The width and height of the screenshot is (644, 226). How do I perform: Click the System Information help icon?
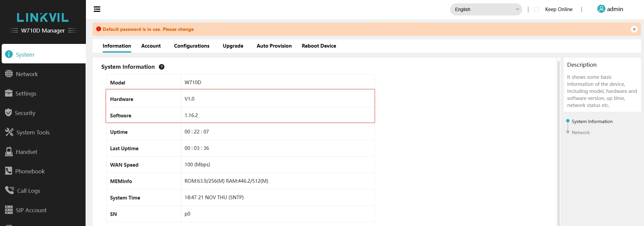[161, 67]
